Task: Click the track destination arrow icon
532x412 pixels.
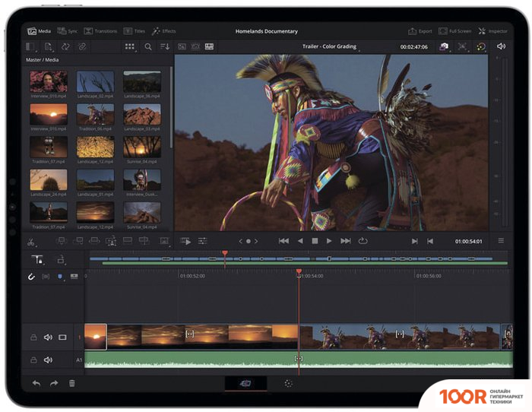Action: pos(61,259)
